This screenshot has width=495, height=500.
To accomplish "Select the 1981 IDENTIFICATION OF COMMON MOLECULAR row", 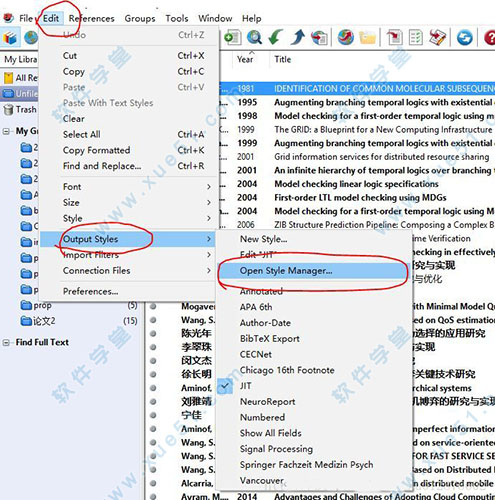I will coord(357,89).
